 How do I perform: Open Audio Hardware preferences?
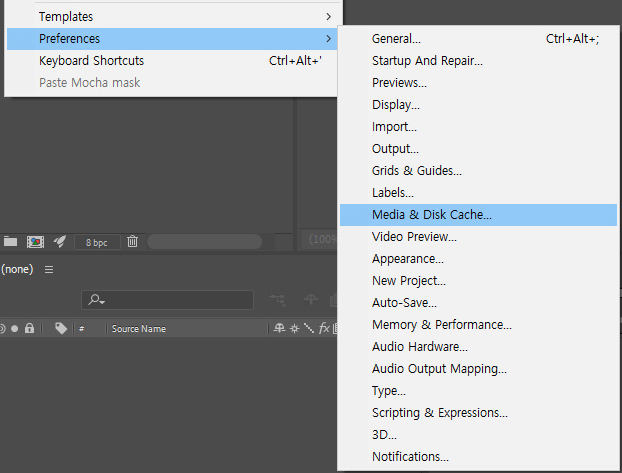tap(478, 347)
